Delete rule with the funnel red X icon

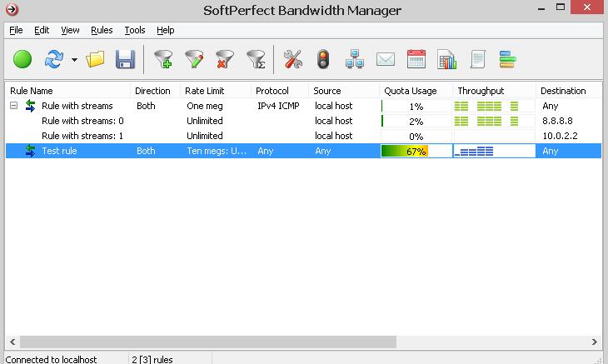pyautogui.click(x=225, y=59)
